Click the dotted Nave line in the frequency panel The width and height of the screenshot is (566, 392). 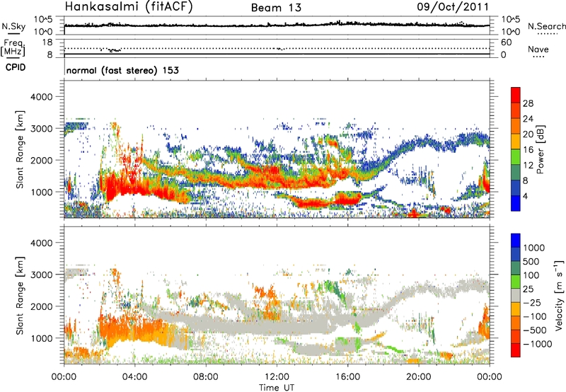pos(277,48)
